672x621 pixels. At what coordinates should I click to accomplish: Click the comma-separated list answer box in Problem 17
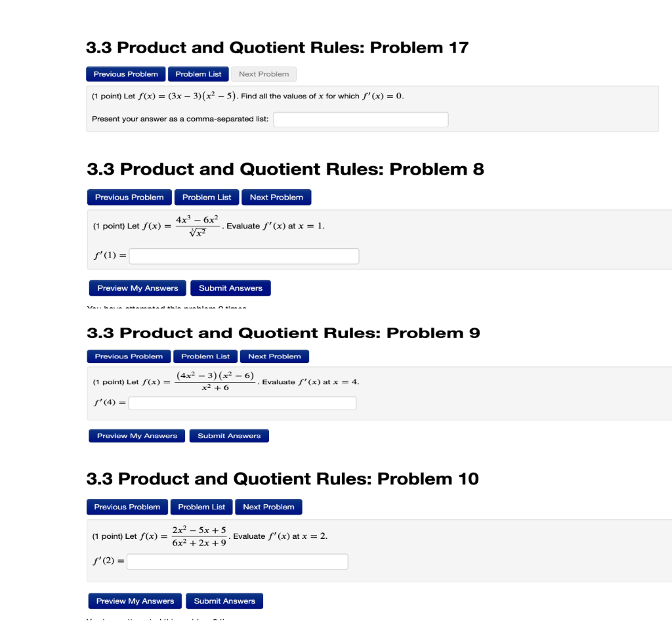click(360, 119)
